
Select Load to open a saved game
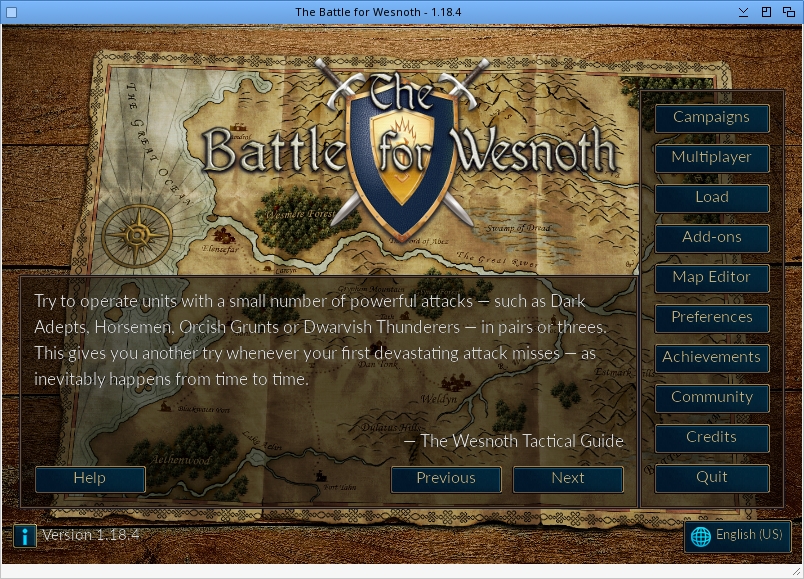point(711,198)
